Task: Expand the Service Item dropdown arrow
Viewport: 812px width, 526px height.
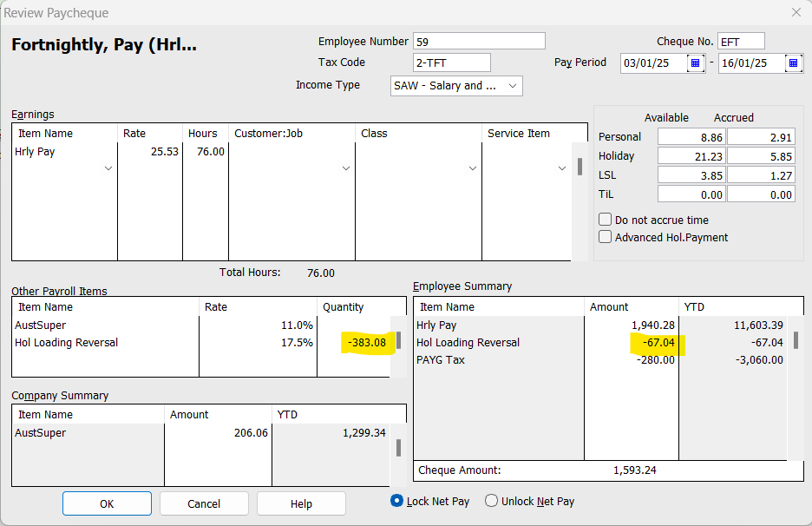Action: (x=562, y=168)
